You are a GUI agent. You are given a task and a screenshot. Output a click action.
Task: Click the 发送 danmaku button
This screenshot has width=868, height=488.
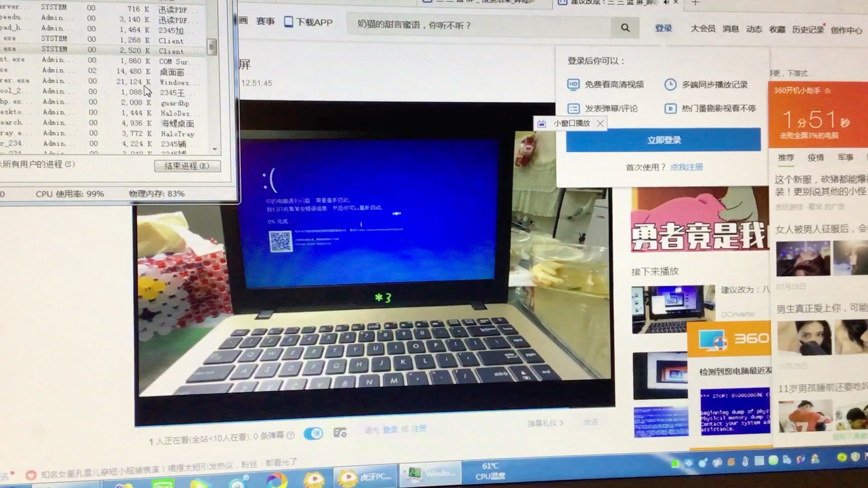coord(590,422)
